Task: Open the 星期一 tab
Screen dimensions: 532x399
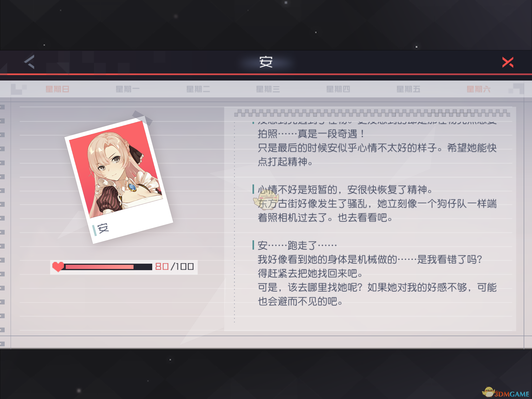Action: click(x=128, y=89)
